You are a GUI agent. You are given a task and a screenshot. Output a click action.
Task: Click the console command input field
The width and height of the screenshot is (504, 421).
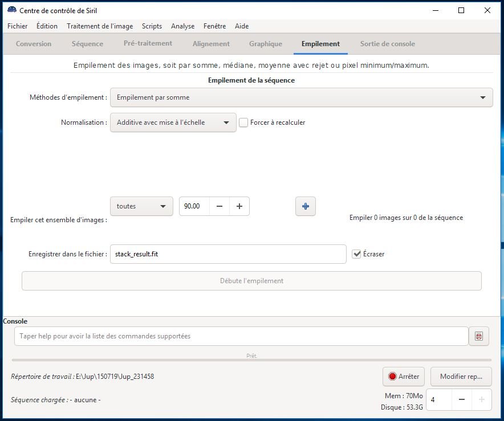click(241, 336)
